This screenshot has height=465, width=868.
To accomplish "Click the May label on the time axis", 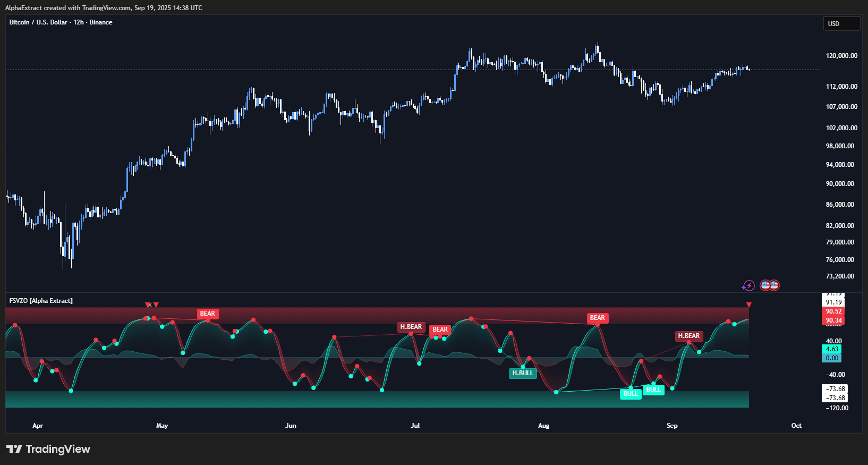I will coord(162,426).
